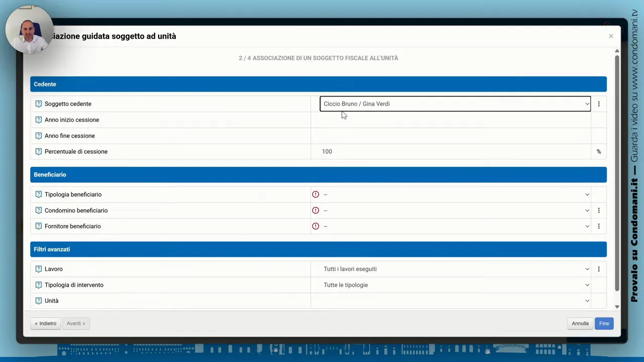This screenshot has height=362, width=644.
Task: Click help icon beside Percentuale di cessione
Action: click(38, 152)
